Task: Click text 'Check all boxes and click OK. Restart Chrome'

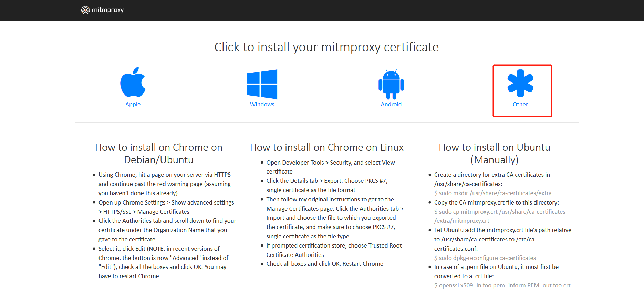Action: [x=325, y=264]
